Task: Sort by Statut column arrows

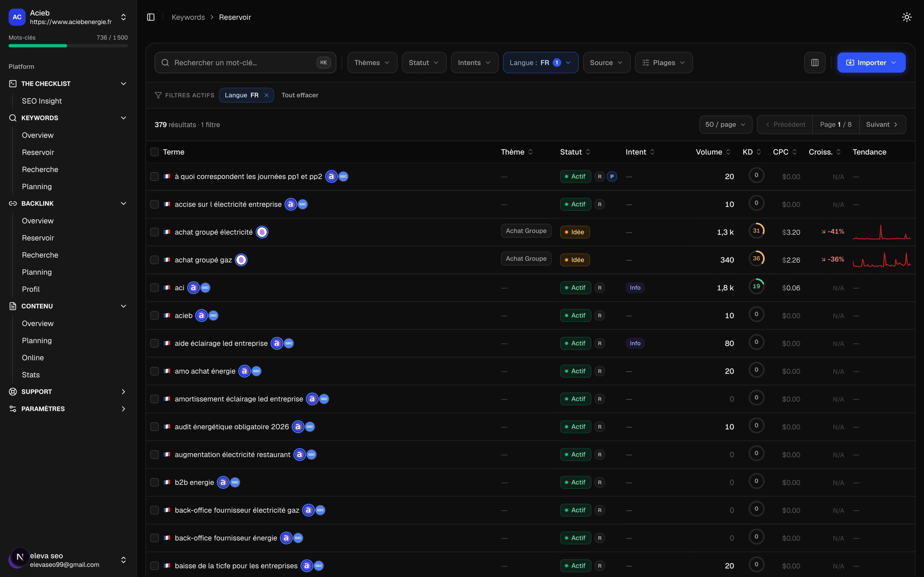Action: click(588, 152)
